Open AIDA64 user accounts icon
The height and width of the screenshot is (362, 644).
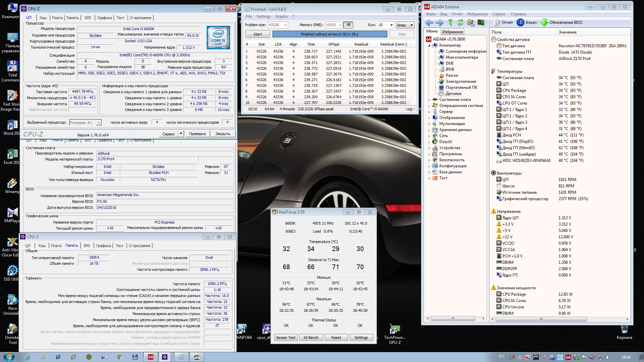click(471, 22)
